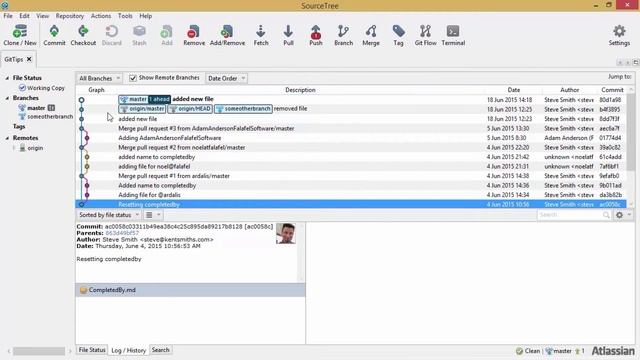Click the diff options gear icon
The image size is (640, 360).
coord(619,215)
